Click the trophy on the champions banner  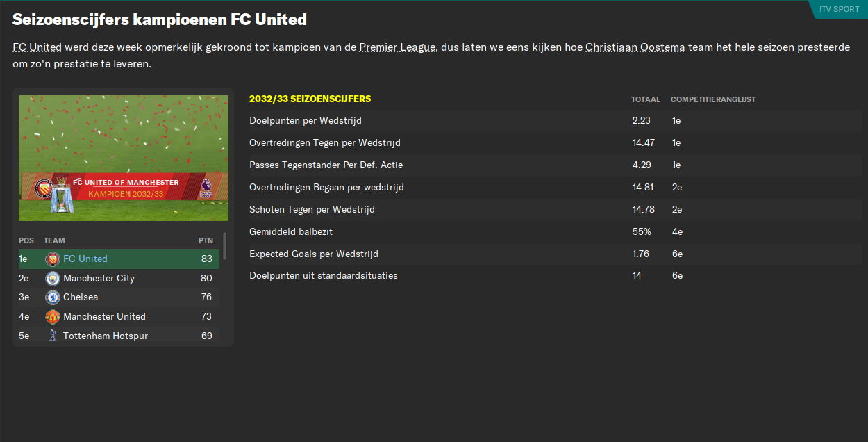[x=62, y=195]
